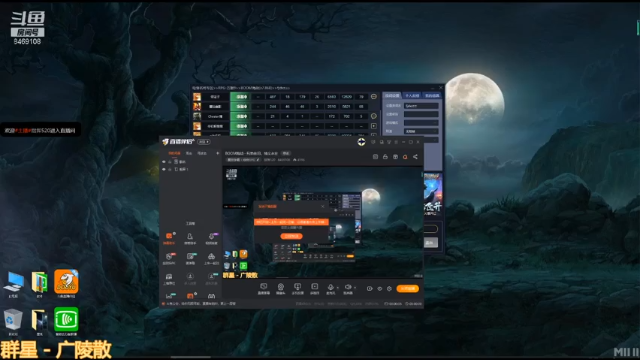Viewport: 640px width, 360px height.
Task: Switch to the second scene tab in the companion sidebar
Action: click(189, 153)
